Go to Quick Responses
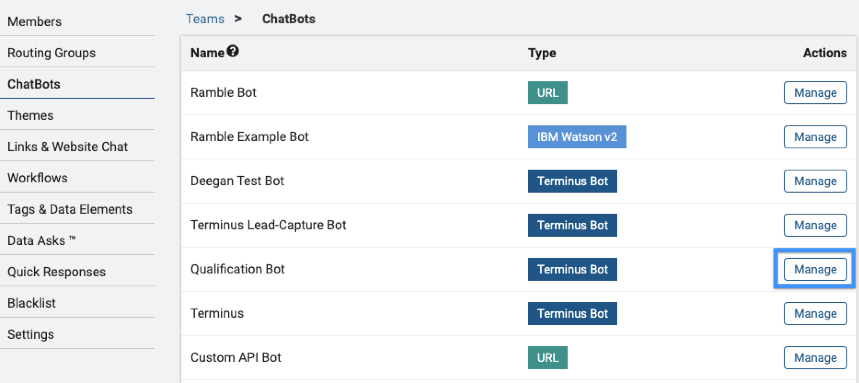Viewport: 859px width, 383px height. [x=56, y=272]
